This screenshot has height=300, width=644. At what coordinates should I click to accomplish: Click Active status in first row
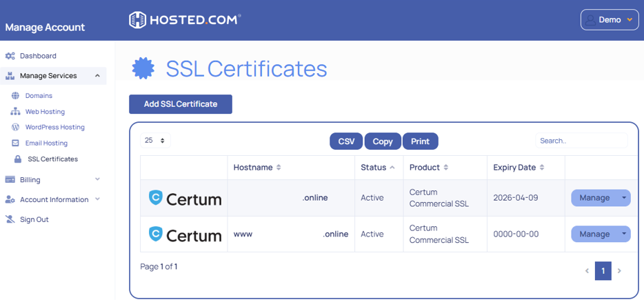click(372, 198)
